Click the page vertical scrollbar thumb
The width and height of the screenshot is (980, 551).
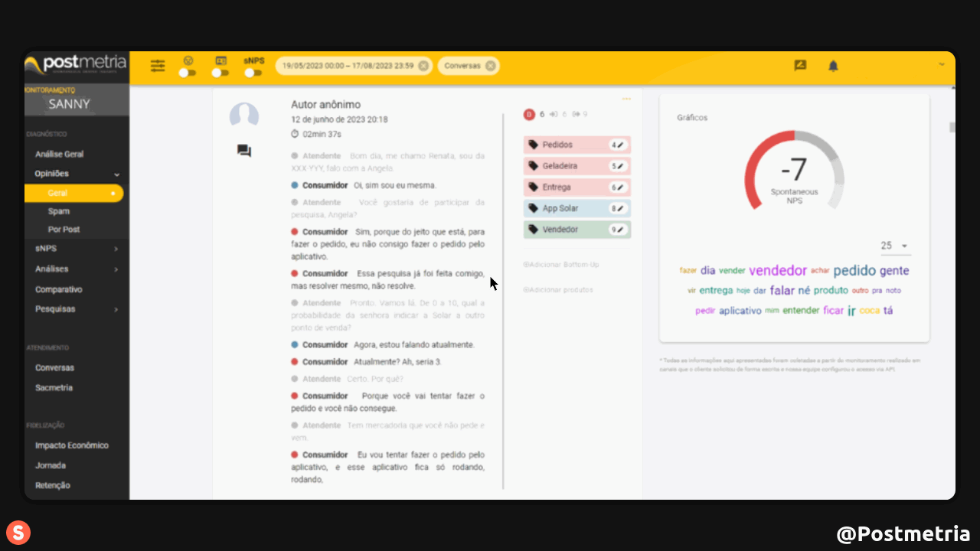952,127
